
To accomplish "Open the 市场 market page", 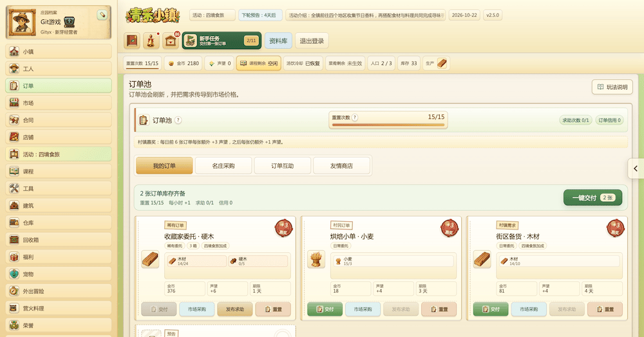I will 59,103.
